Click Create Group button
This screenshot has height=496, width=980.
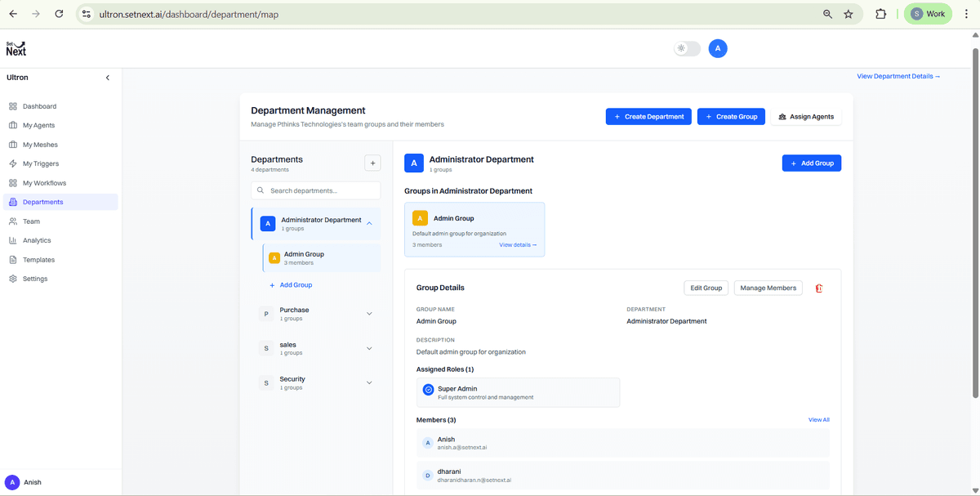731,117
